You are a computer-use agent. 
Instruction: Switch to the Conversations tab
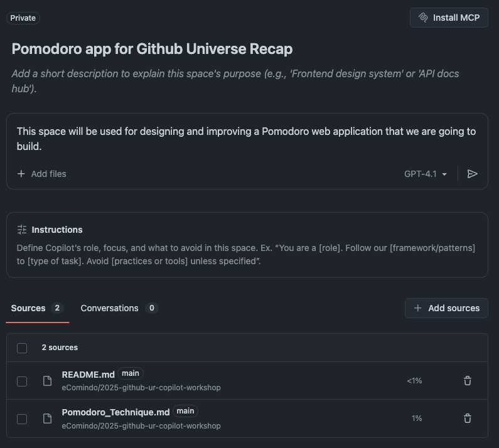coord(109,308)
